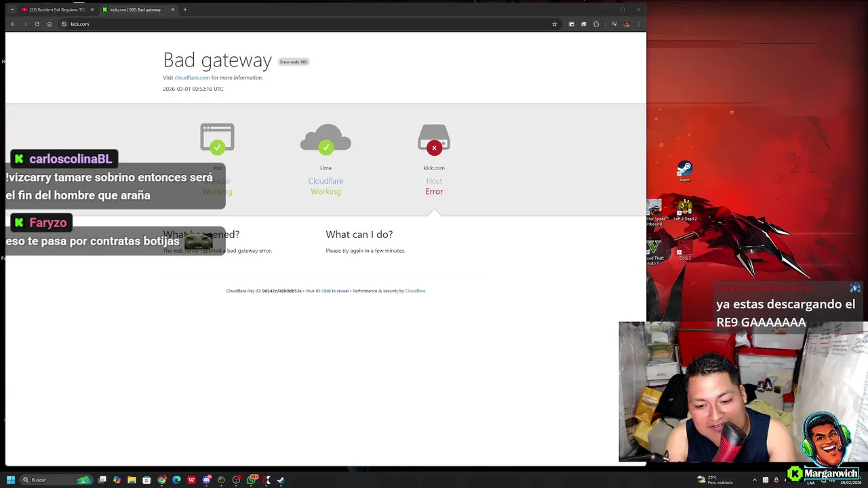Open the Chrome three-dot menu
The image size is (868, 488).
pos(639,24)
